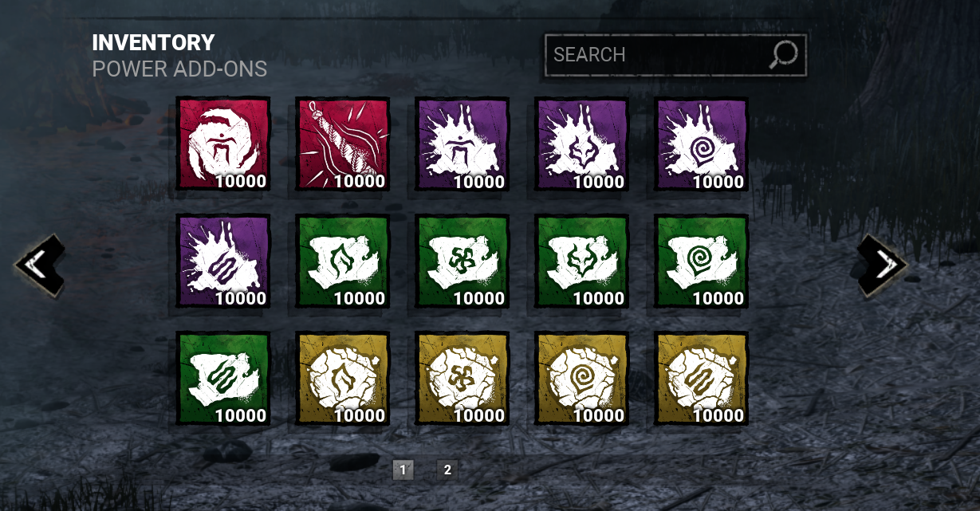Choose the purple splatter antler-rune add-on
This screenshot has width=980, height=511.
(582, 144)
